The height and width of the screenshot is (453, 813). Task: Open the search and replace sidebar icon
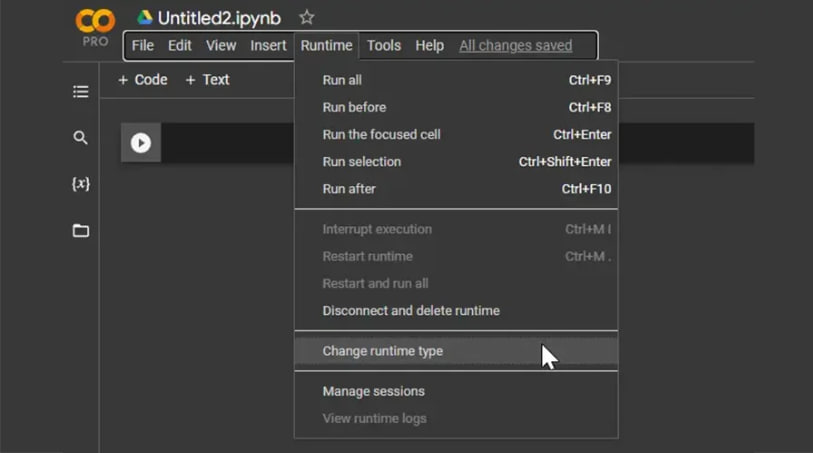80,137
